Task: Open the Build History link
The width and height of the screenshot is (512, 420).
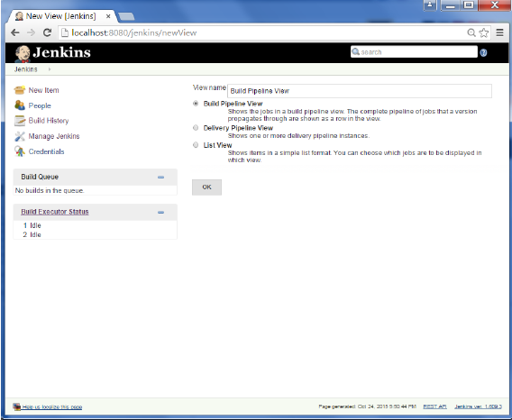Action: pos(49,121)
